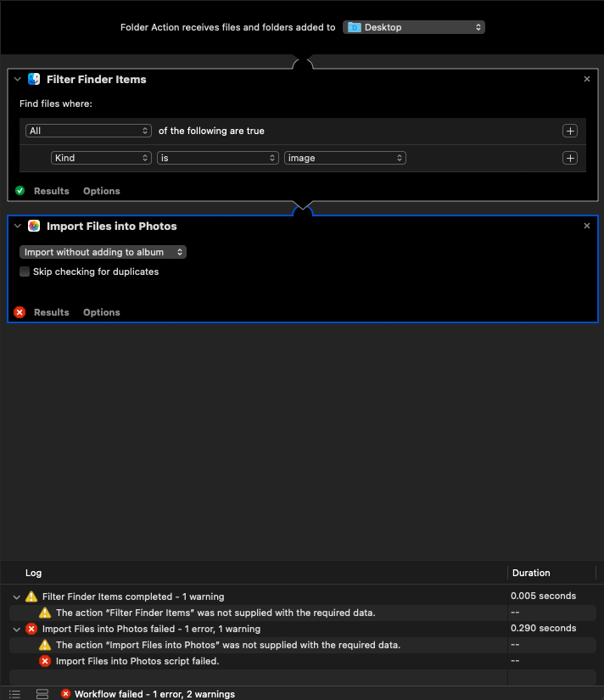The width and height of the screenshot is (604, 700).
Task: Click the red error icon in Import Files action
Action: coord(20,312)
